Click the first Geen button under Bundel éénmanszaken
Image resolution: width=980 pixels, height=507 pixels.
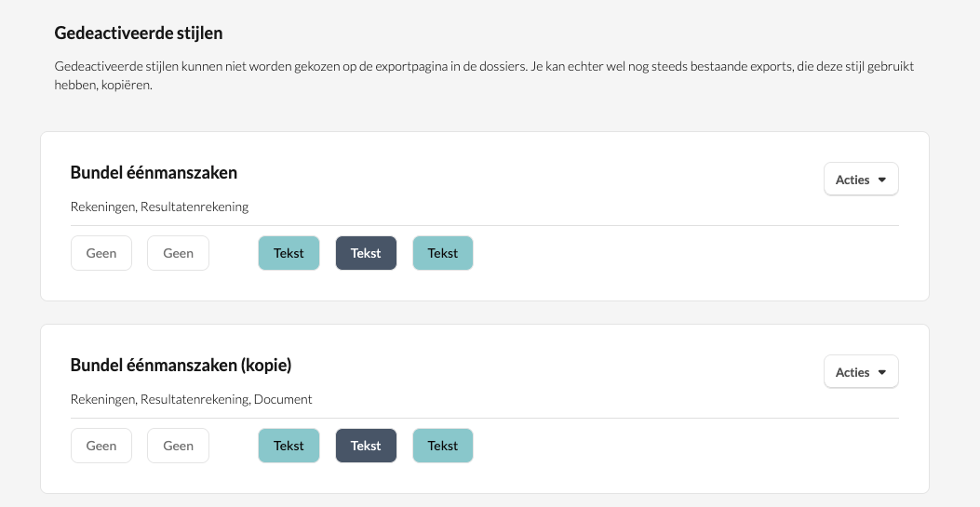coord(101,253)
